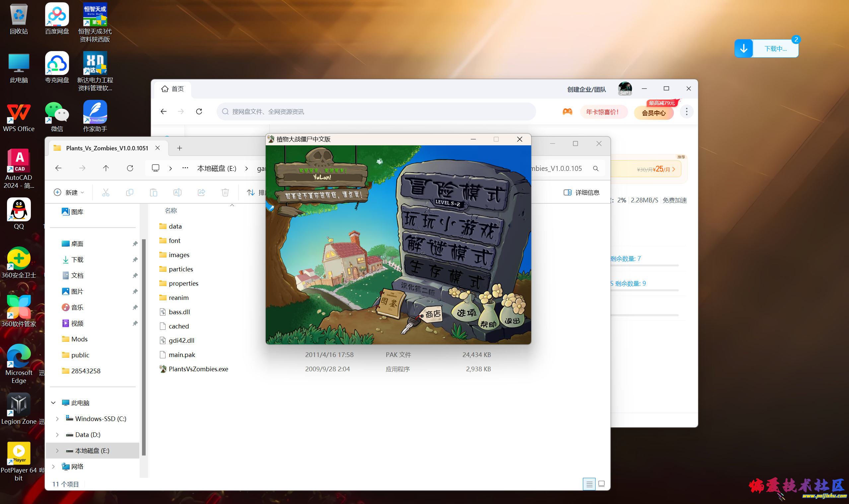Open the Almanac book icon

[391, 303]
